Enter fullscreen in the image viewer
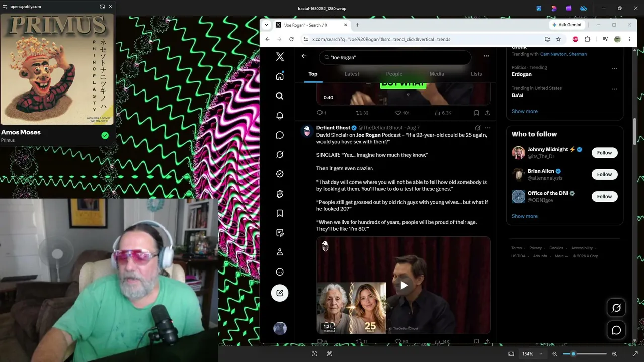Image resolution: width=644 pixels, height=362 pixels. (635, 354)
